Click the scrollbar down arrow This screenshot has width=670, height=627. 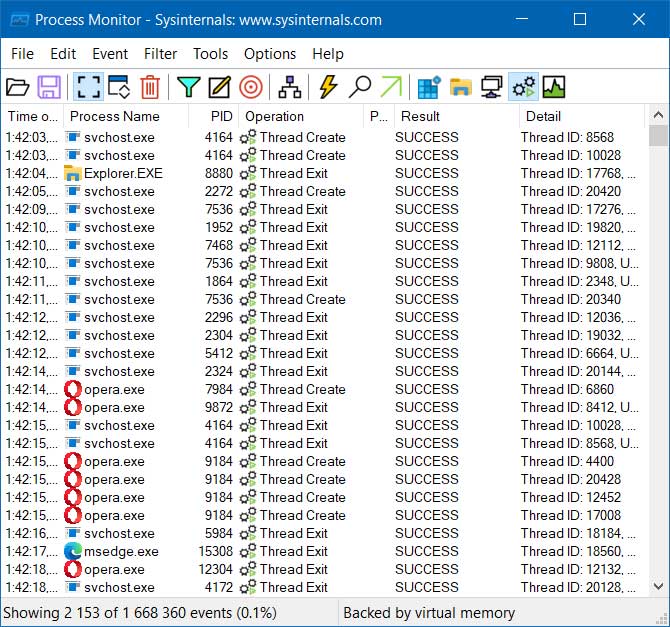click(658, 586)
